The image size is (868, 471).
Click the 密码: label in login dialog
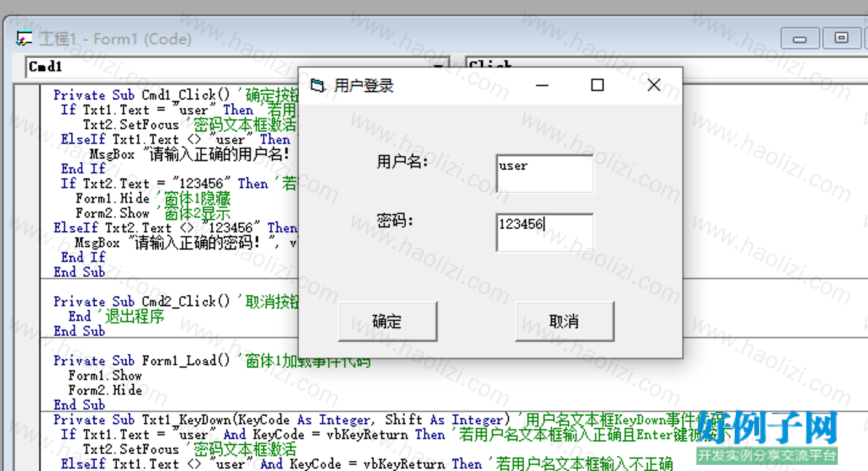click(395, 221)
